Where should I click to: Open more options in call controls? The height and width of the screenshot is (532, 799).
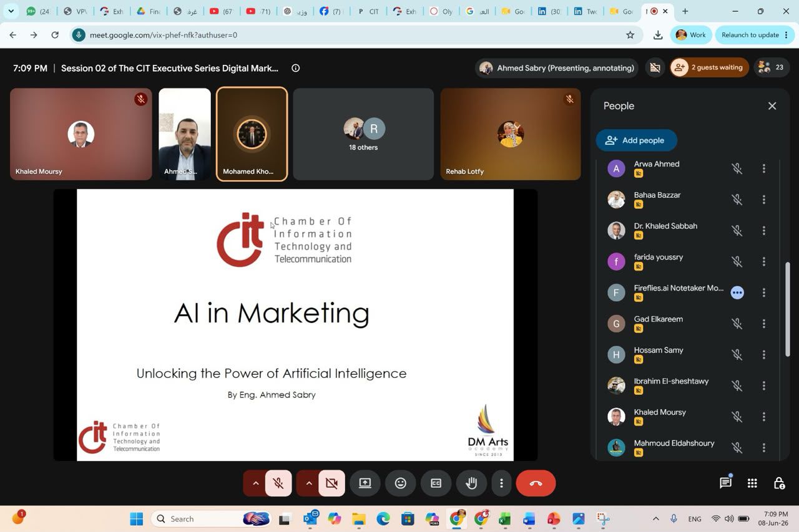pyautogui.click(x=501, y=483)
